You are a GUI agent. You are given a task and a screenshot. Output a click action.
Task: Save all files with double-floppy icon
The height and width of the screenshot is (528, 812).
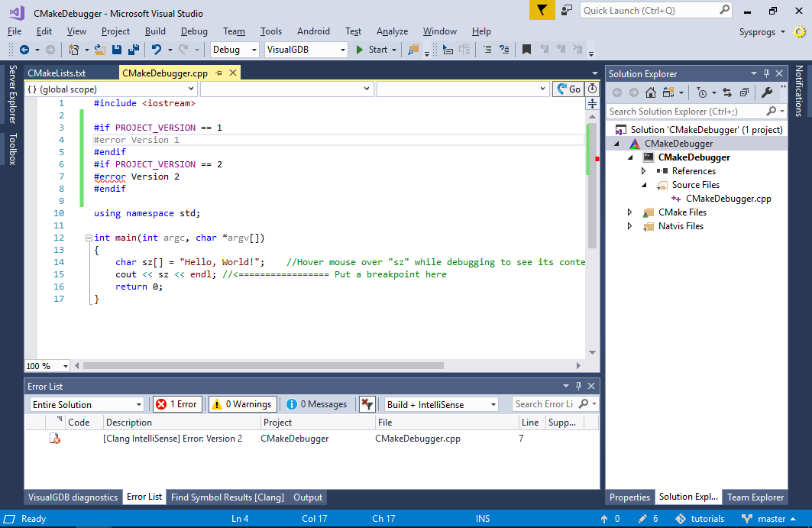click(134, 50)
